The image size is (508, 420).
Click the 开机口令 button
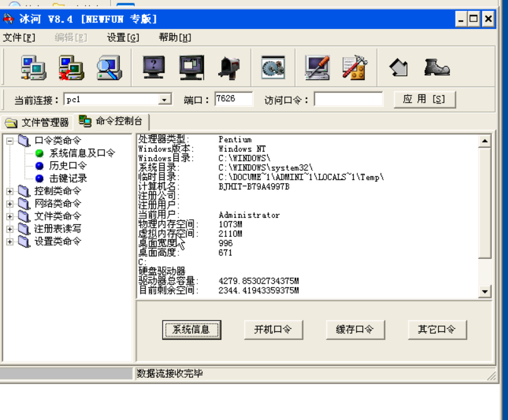point(274,330)
